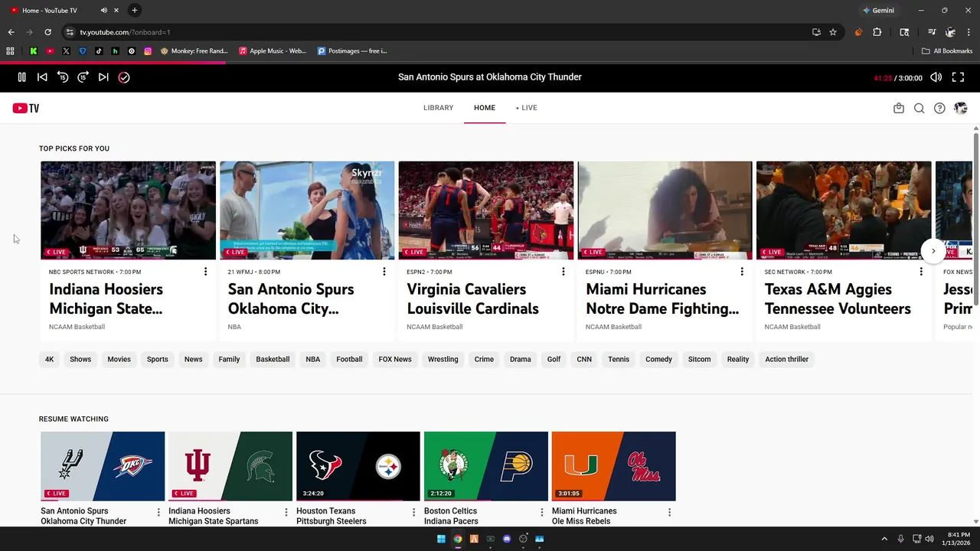Select the Action thriller chip

pyautogui.click(x=786, y=359)
